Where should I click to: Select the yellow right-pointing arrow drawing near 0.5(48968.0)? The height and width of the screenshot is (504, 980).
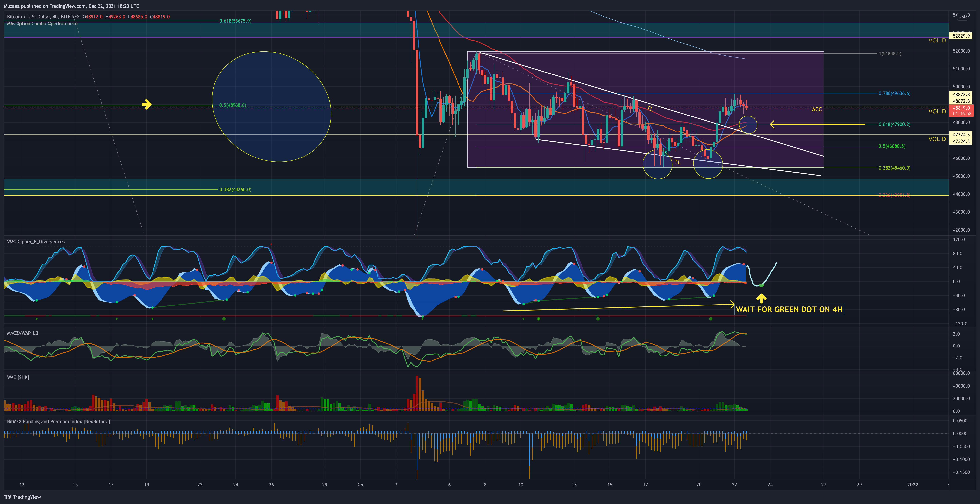pos(147,104)
